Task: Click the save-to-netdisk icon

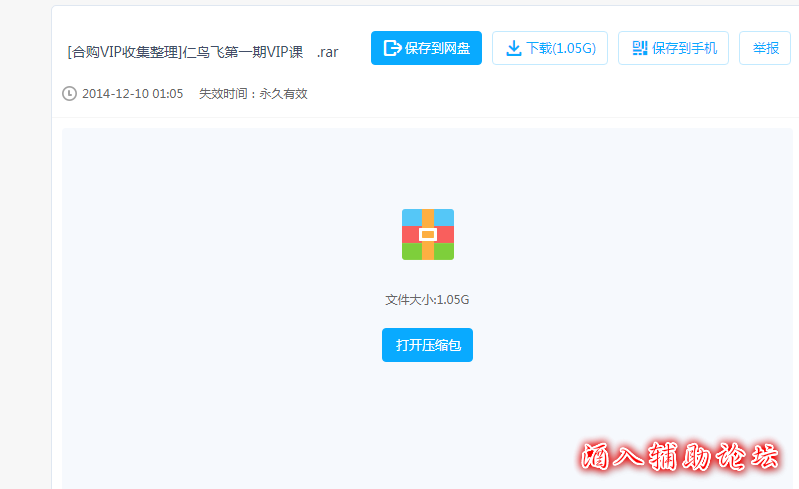Action: [392, 48]
